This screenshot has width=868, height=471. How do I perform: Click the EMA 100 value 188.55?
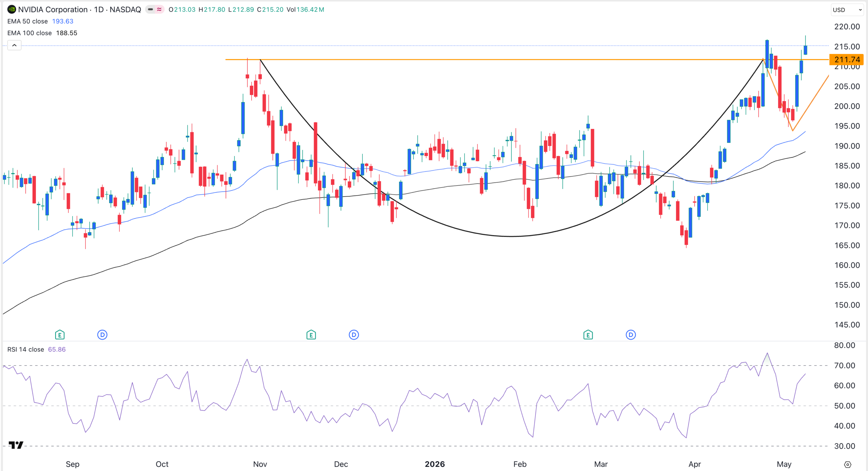[67, 33]
